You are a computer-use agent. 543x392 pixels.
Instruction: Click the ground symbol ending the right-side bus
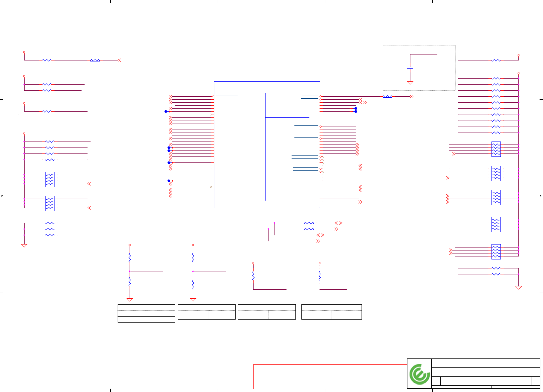tap(518, 288)
